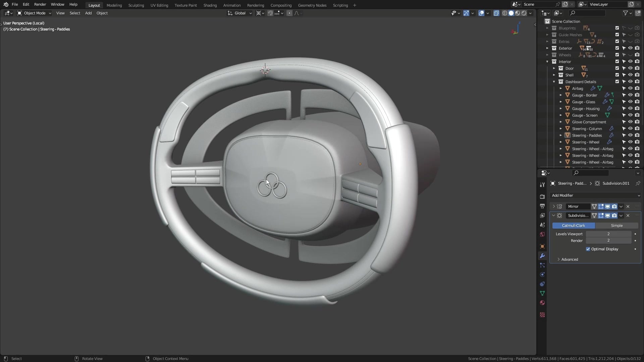
Task: Open the shading options dropdown arrow
Action: click(x=530, y=13)
